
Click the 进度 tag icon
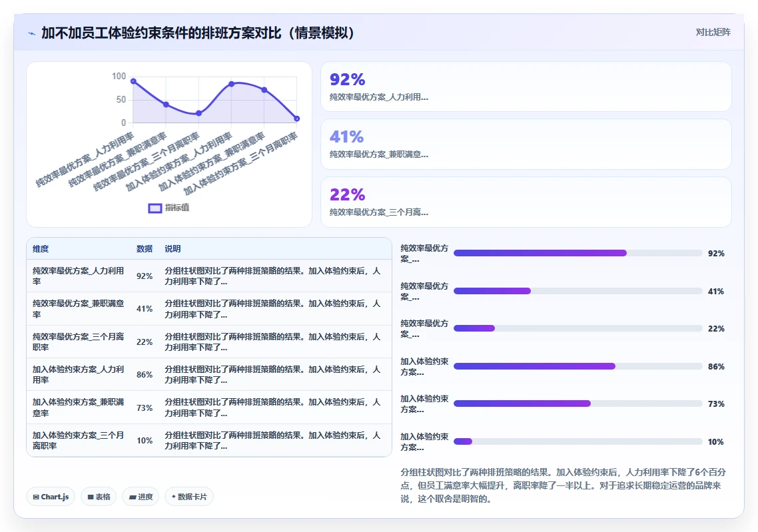point(133,497)
